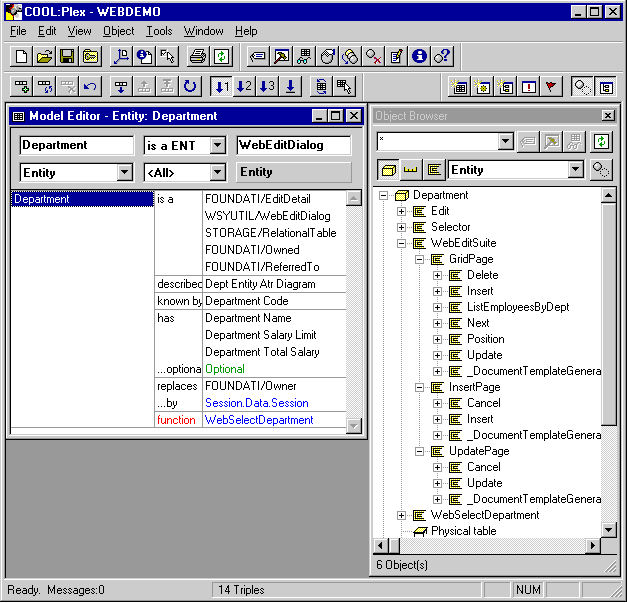The height and width of the screenshot is (603, 627).
Task: Click the undo arrow toolbar icon
Action: tap(90, 86)
